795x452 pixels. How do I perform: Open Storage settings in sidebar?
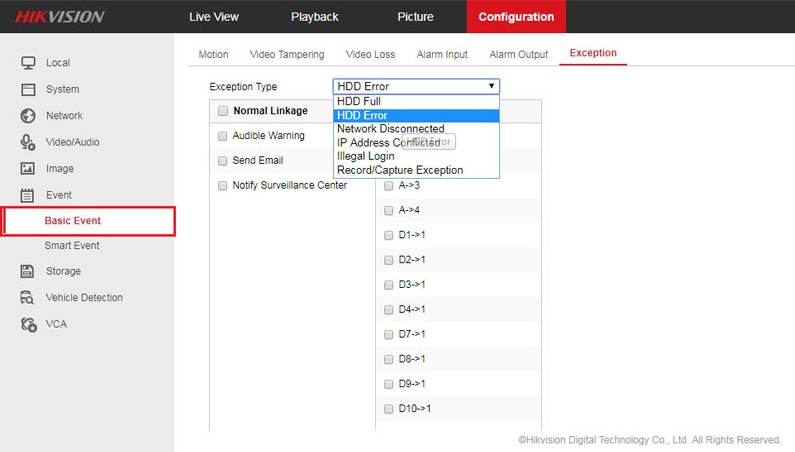coord(63,271)
